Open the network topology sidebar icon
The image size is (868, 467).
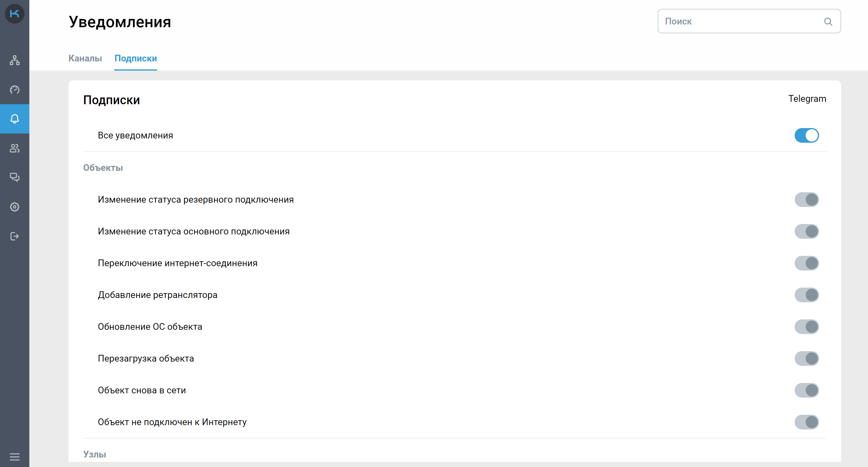pyautogui.click(x=14, y=60)
